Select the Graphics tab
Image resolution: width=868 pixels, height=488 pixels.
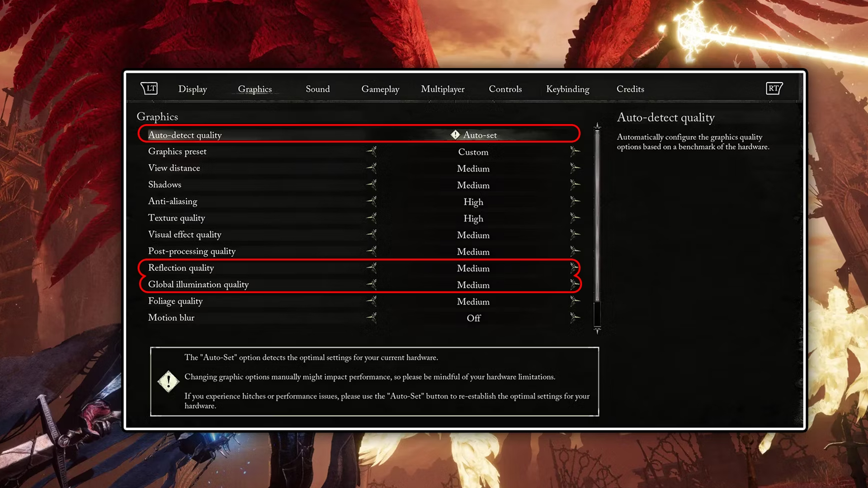point(255,89)
